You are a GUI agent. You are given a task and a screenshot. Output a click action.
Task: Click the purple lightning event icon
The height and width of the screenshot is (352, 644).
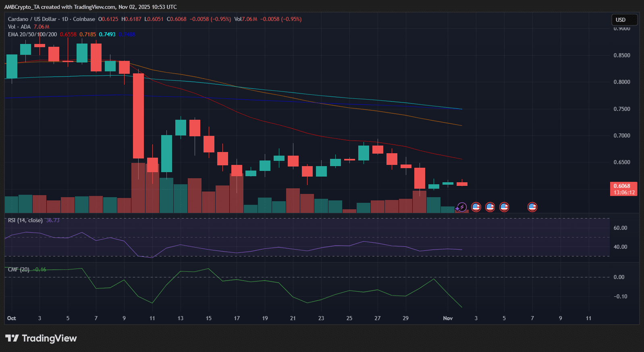462,207
